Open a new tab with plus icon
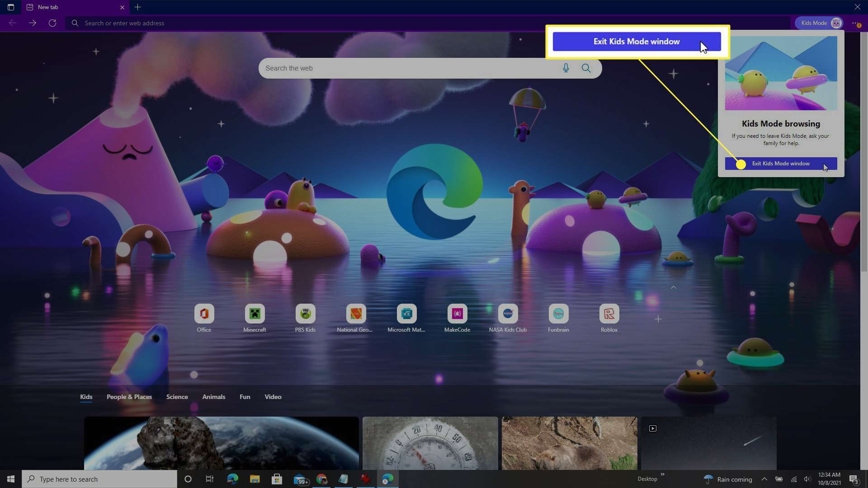Image resolution: width=868 pixels, height=488 pixels. coord(138,7)
